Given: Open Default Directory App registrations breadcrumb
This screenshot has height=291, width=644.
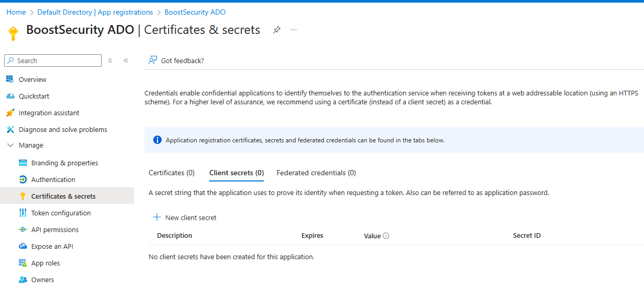Looking at the screenshot, I should (x=95, y=12).
